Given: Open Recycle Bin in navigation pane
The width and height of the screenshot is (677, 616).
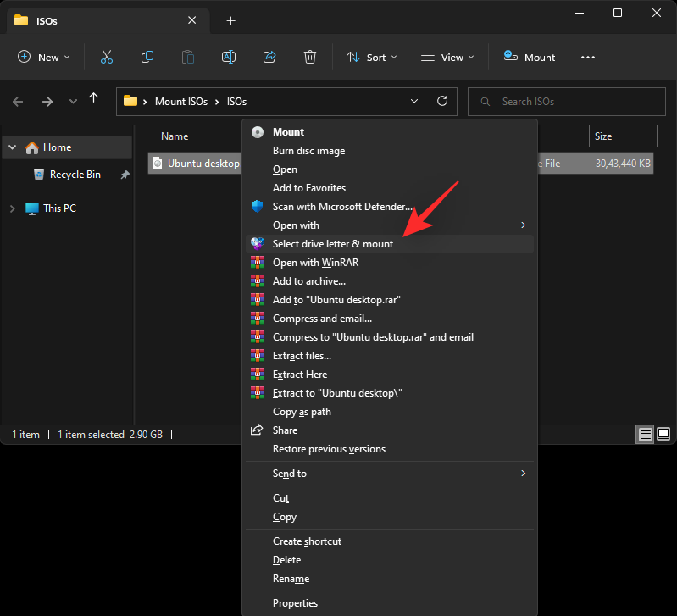Looking at the screenshot, I should click(x=75, y=175).
